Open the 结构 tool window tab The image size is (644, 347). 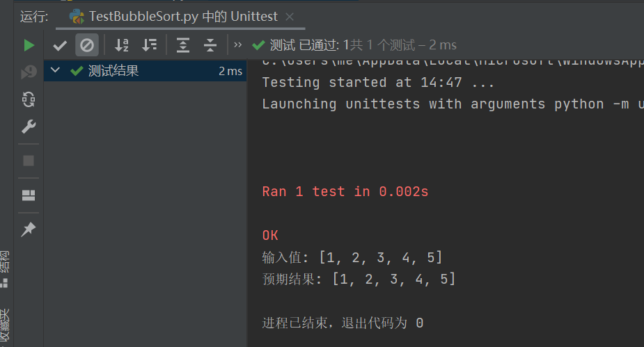[4, 269]
